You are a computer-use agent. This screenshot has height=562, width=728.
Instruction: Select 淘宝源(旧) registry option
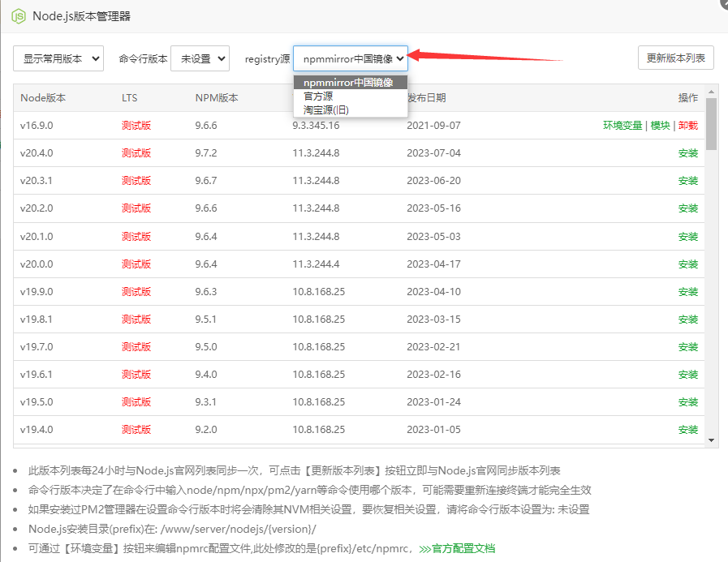[351, 110]
